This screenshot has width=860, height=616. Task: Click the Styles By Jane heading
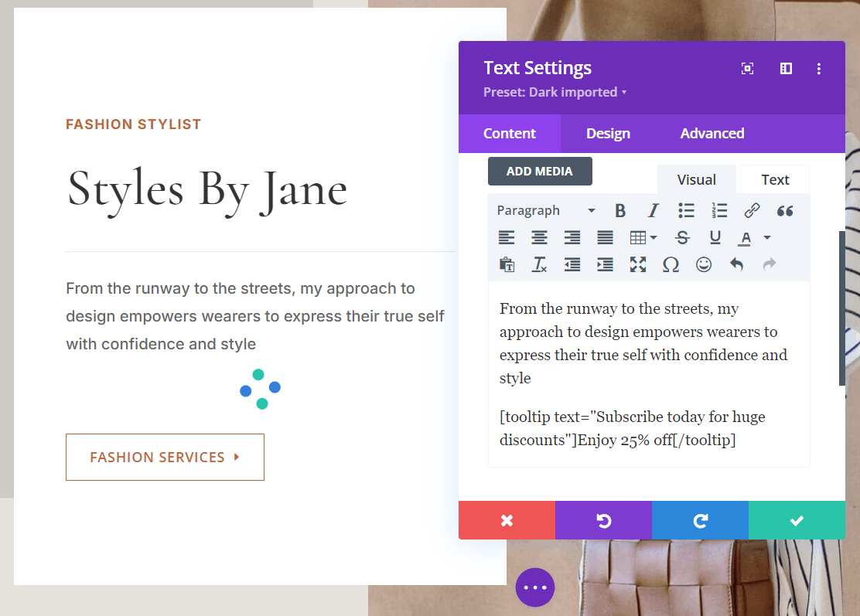coord(206,190)
